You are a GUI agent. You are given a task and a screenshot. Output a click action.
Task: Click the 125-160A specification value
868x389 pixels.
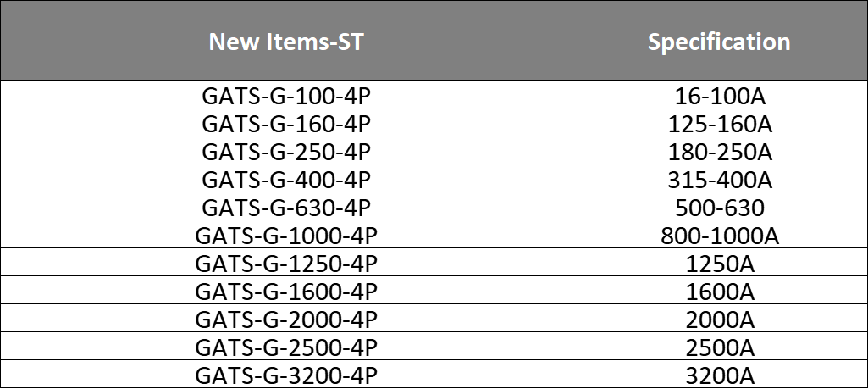coord(719,124)
